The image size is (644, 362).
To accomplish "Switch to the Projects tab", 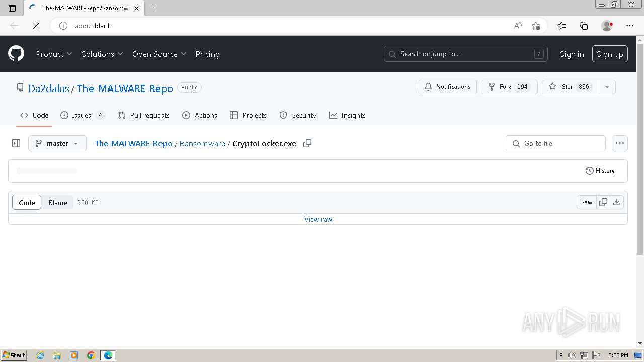I will coord(248,115).
